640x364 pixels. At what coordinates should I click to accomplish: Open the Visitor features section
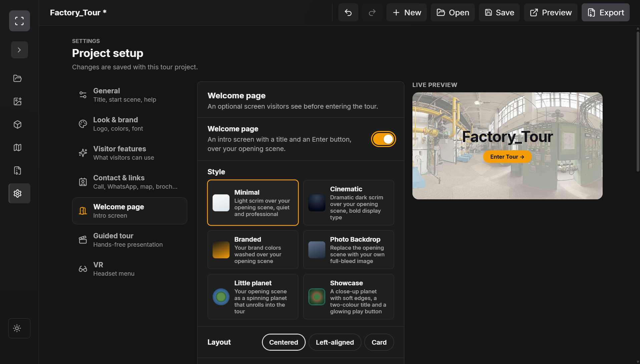(x=129, y=153)
